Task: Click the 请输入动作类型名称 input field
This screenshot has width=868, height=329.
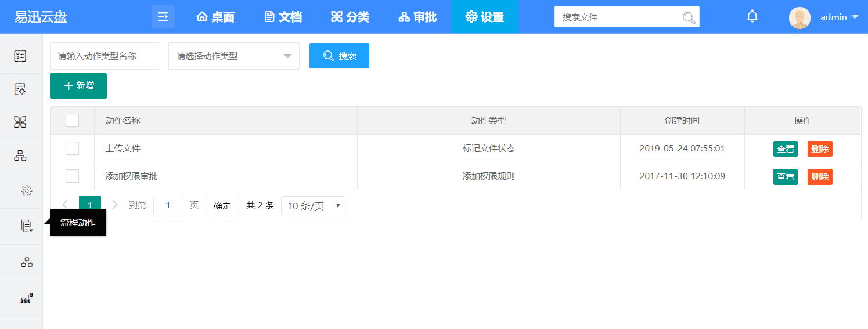Action: click(104, 56)
